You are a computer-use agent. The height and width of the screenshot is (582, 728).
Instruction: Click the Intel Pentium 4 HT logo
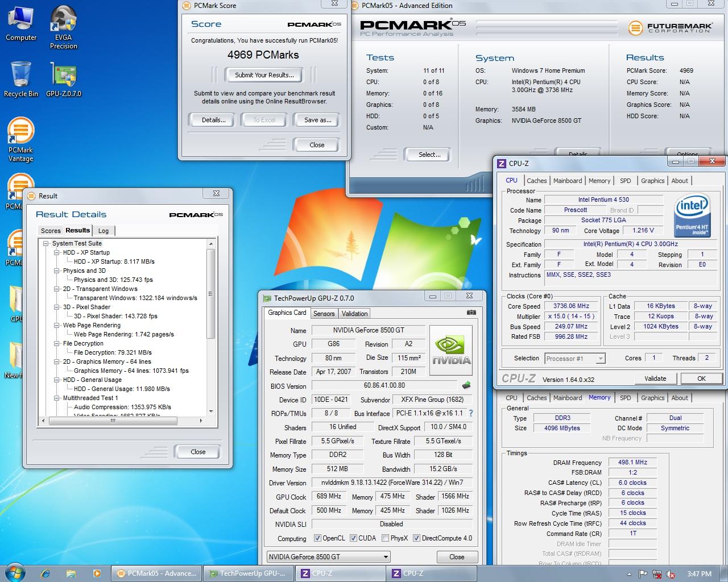(692, 216)
